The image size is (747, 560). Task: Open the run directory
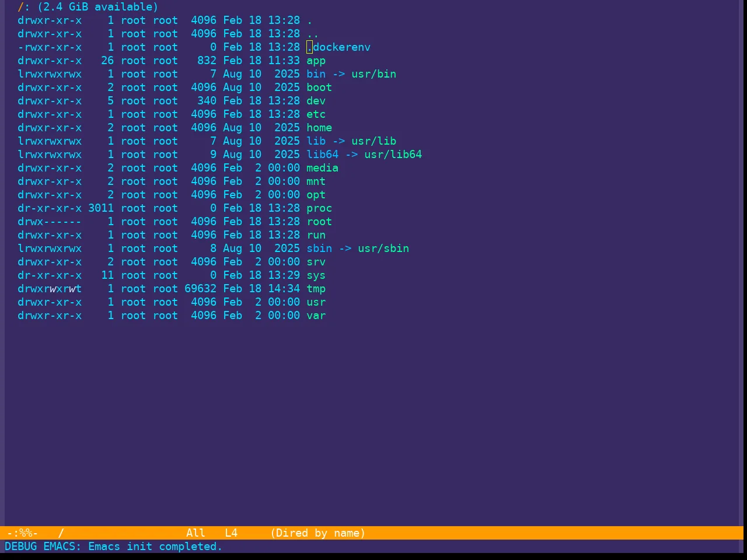pyautogui.click(x=316, y=235)
